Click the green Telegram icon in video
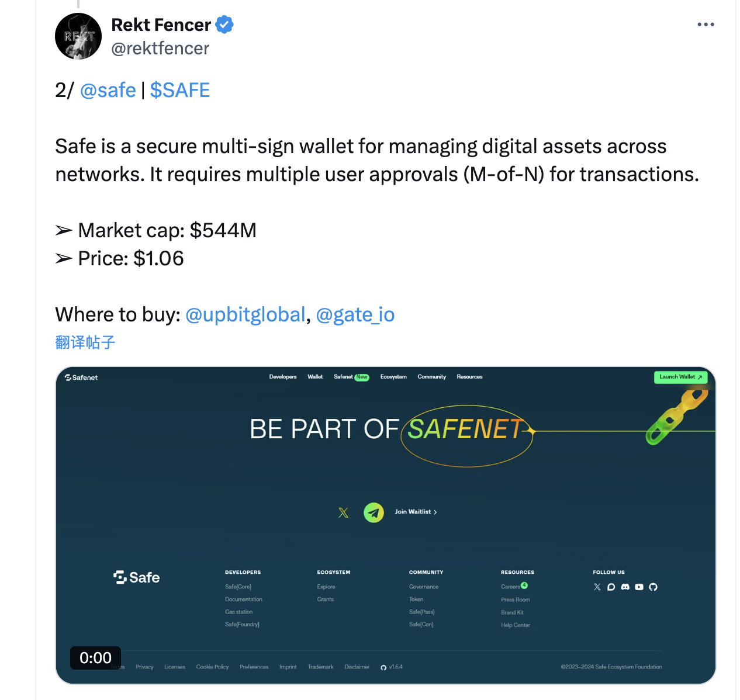 374,512
